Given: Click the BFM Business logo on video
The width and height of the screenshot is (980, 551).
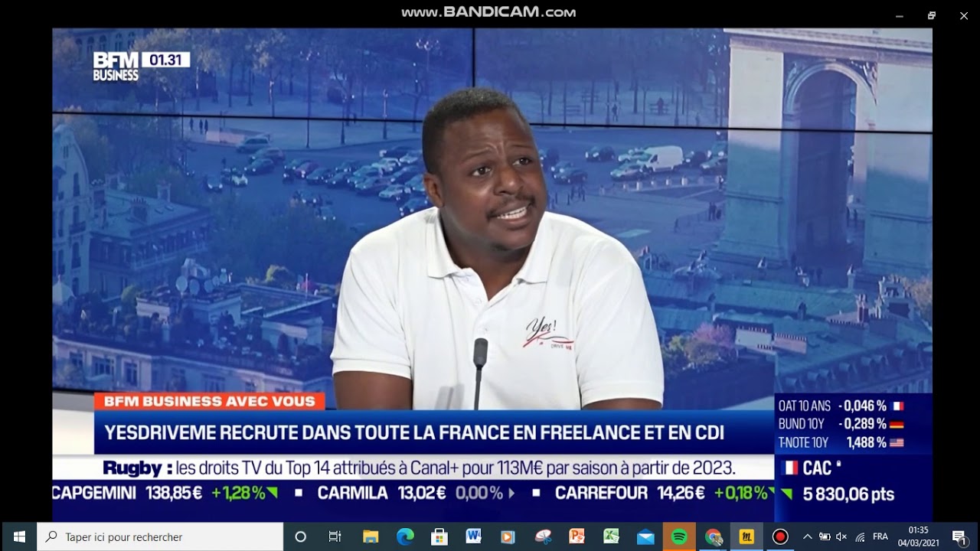Looking at the screenshot, I should (x=116, y=66).
